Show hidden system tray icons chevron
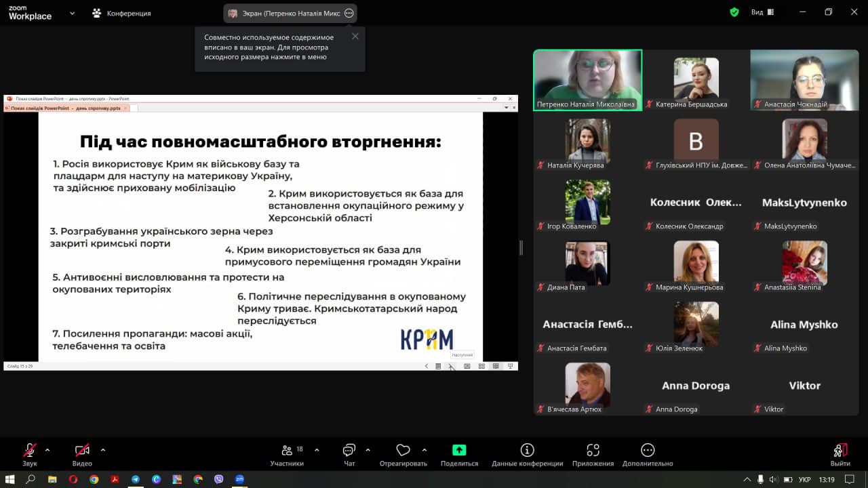The width and height of the screenshot is (868, 488). pyautogui.click(x=748, y=479)
